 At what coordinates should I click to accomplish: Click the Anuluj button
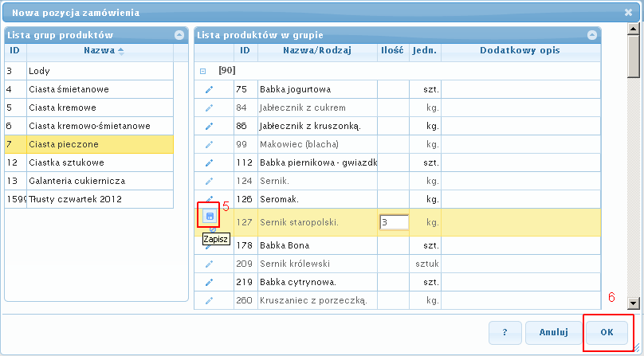553,332
